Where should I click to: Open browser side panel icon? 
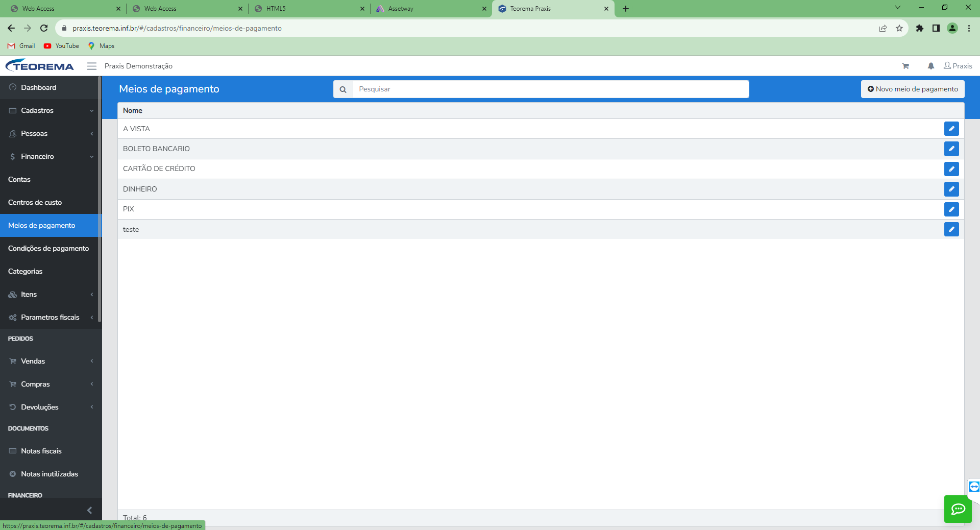click(936, 28)
